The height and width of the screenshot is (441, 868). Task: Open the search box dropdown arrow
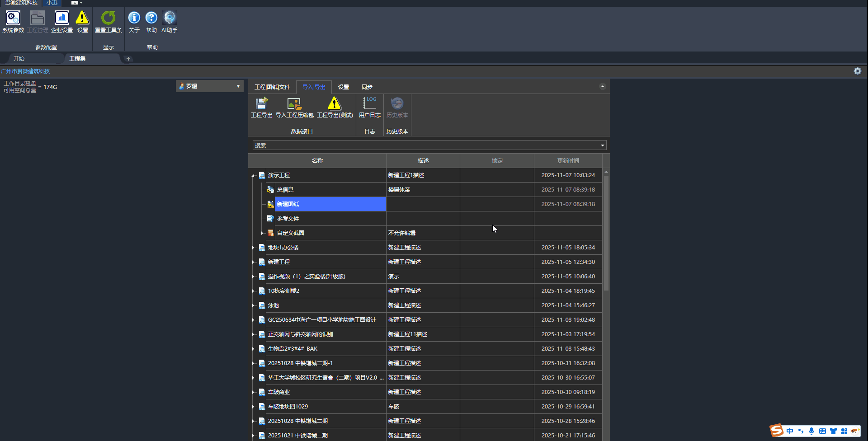click(602, 145)
